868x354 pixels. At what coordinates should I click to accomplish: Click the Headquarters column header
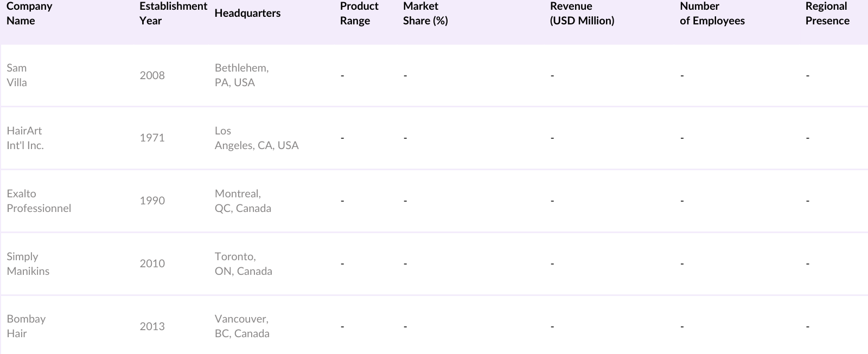click(x=247, y=14)
